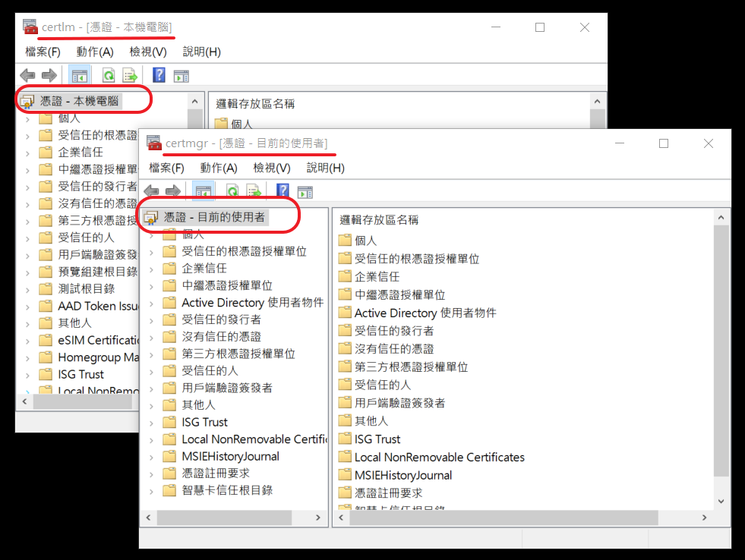This screenshot has width=745, height=560.
Task: Toggle console tree icon in certmgr toolbar
Action: point(204,191)
